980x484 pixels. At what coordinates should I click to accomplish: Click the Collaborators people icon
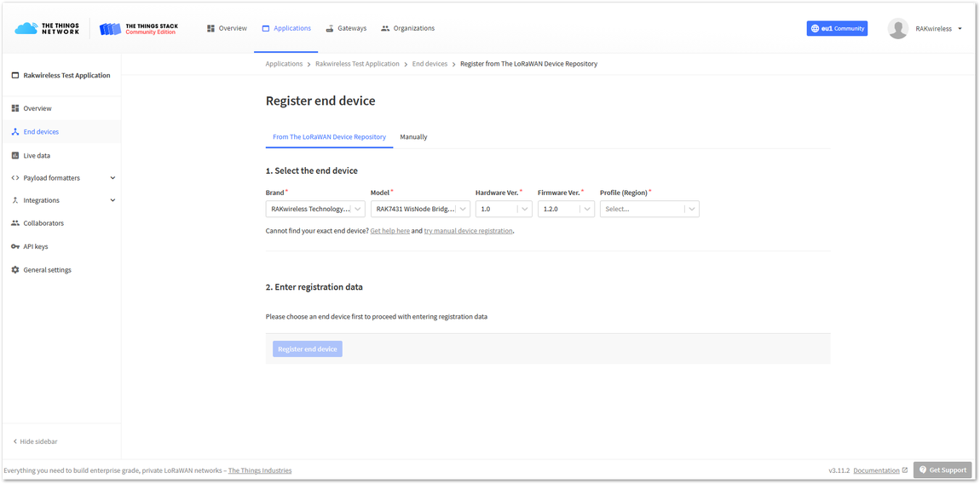(x=15, y=223)
